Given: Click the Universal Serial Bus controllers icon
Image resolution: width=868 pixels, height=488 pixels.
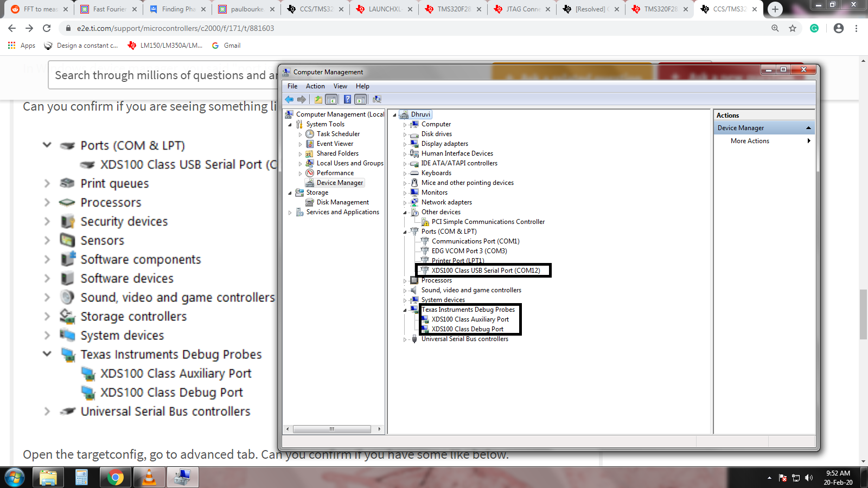Looking at the screenshot, I should [414, 339].
